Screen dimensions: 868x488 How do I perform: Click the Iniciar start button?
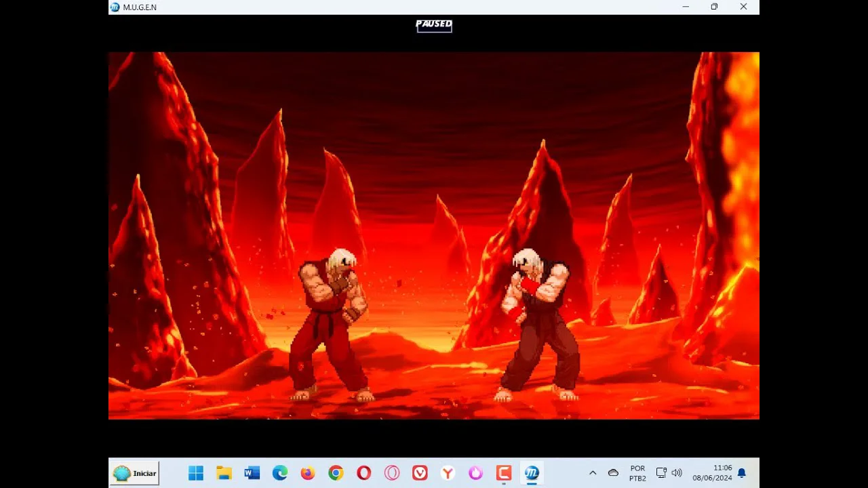135,473
